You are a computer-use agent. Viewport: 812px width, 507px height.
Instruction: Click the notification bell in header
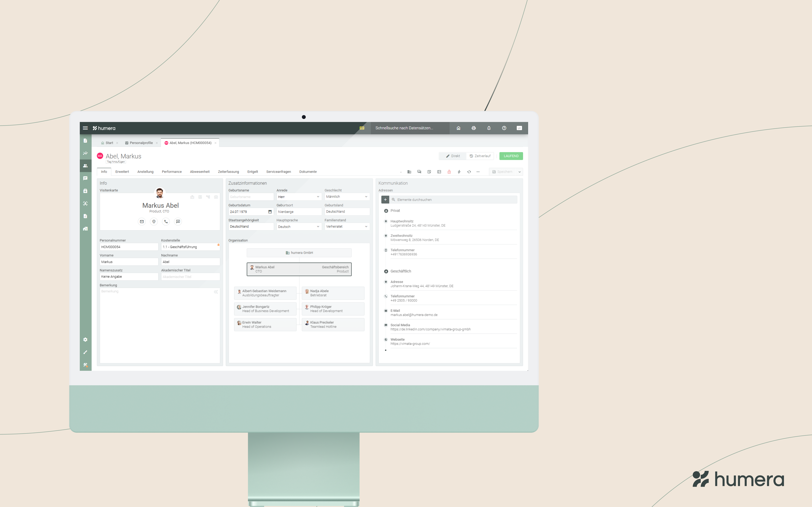[489, 128]
